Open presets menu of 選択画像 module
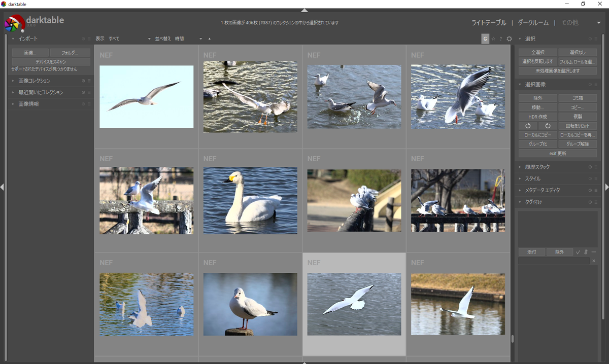The height and width of the screenshot is (364, 609). click(596, 84)
